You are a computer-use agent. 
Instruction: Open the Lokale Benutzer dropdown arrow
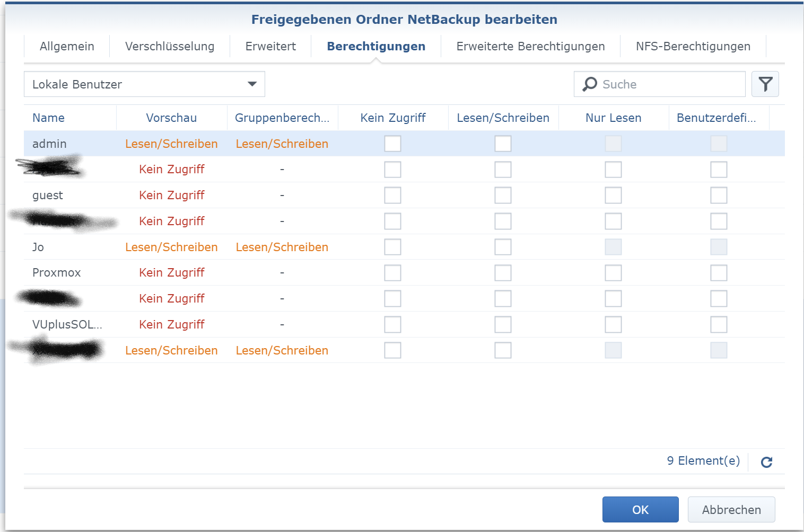point(252,84)
